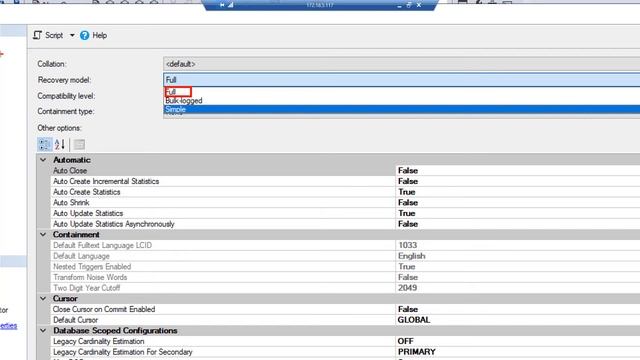The width and height of the screenshot is (640, 360).
Task: Select Nested Triggers Enabled row
Action: [x=223, y=267]
